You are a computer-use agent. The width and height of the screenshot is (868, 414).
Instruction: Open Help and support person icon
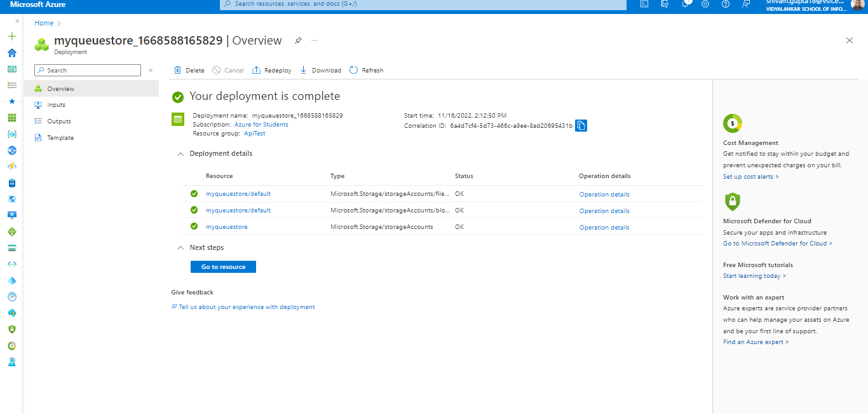(x=11, y=362)
